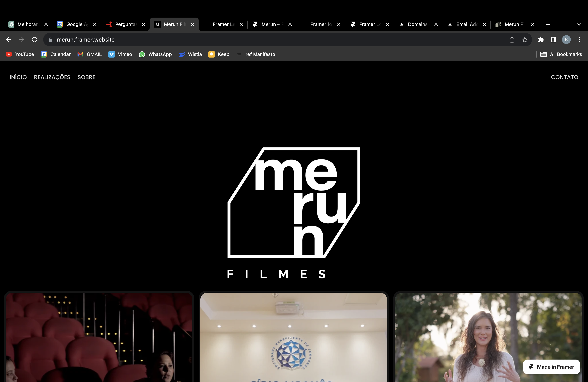Open the smiling woman outdoors video thumbnail
This screenshot has width=588, height=382.
(488, 337)
